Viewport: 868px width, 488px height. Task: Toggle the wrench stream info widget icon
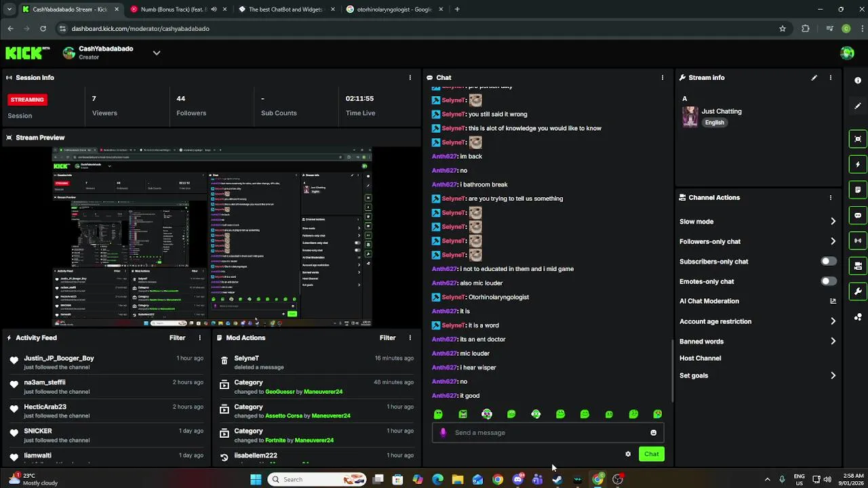click(x=858, y=291)
